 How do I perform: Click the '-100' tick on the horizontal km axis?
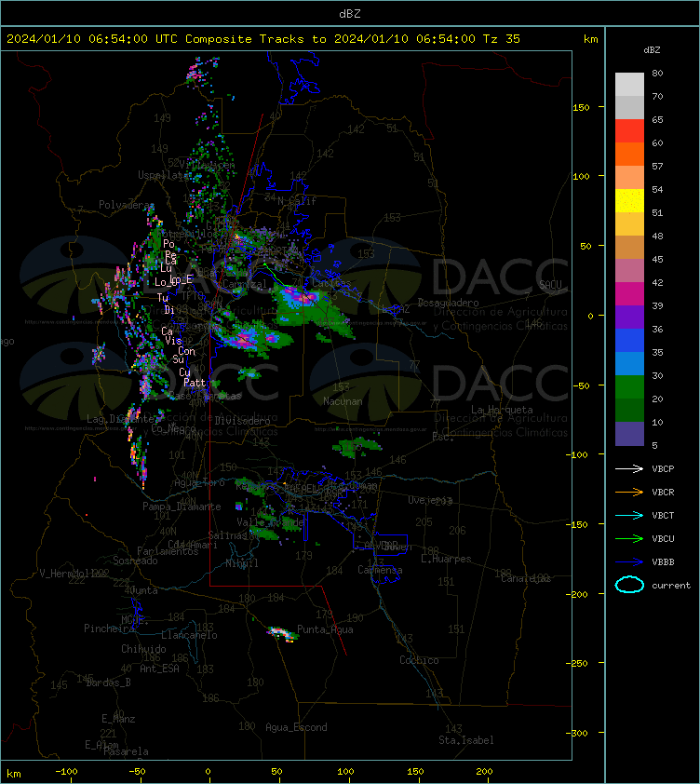(66, 772)
